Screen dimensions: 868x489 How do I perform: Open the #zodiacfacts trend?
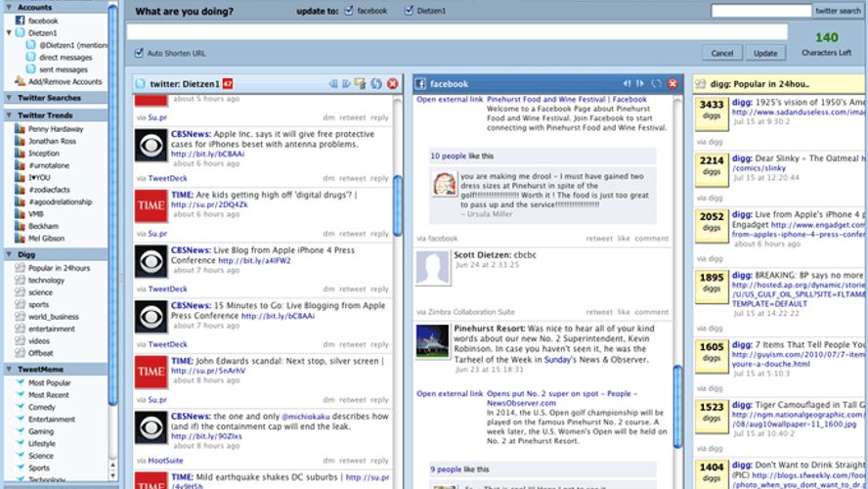pos(49,190)
